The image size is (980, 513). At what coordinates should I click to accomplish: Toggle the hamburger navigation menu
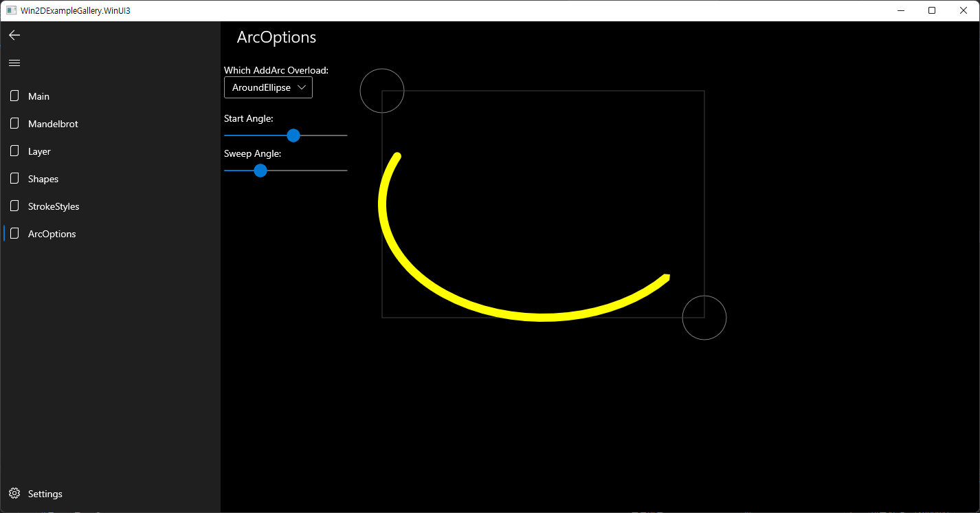click(x=14, y=63)
